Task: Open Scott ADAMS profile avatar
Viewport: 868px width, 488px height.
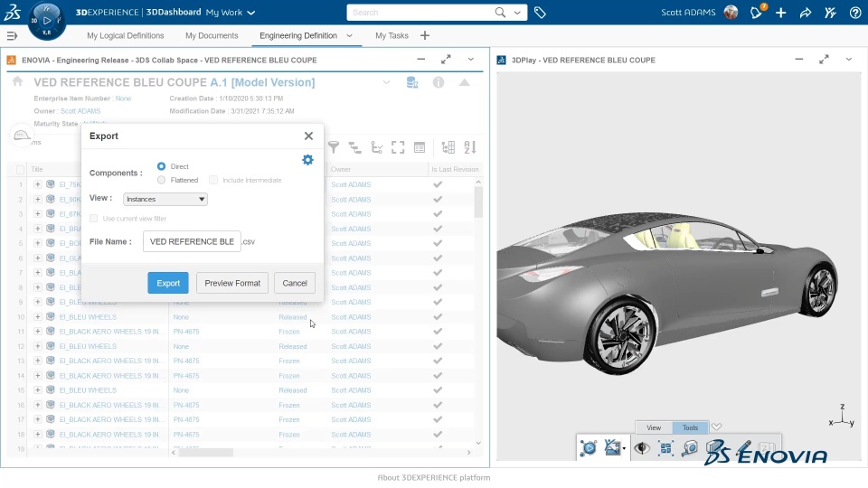Action: tap(731, 12)
